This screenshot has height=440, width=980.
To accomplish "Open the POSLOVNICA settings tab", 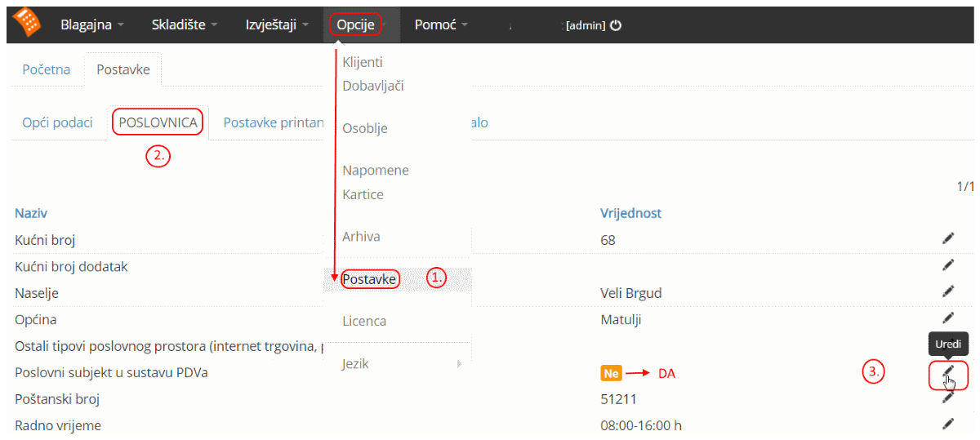I will (x=158, y=122).
